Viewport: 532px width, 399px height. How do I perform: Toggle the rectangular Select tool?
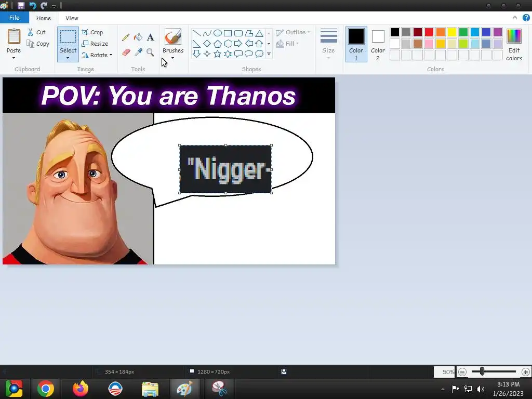68,37
